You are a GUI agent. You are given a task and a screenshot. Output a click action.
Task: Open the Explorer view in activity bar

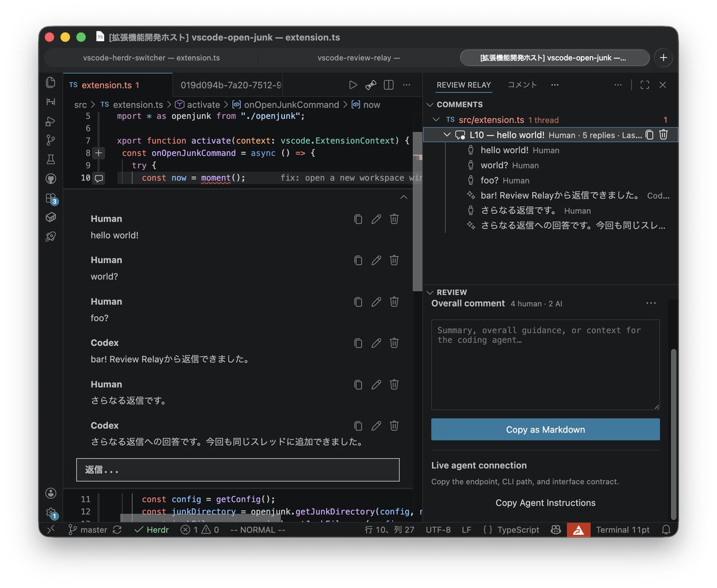click(x=51, y=82)
